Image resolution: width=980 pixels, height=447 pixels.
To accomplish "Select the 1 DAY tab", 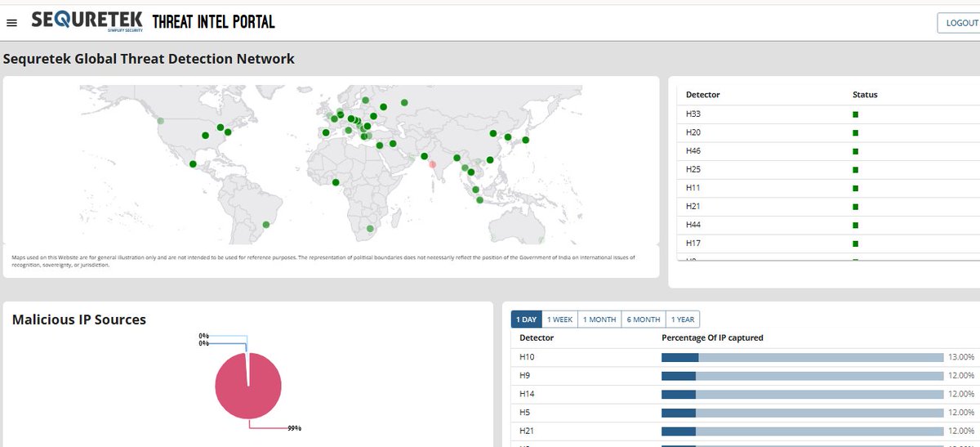I will [527, 320].
